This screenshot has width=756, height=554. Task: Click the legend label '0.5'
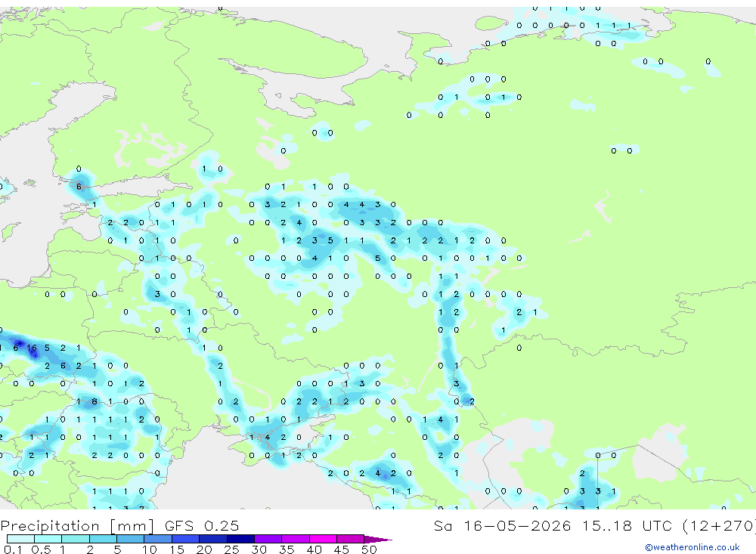[41, 549]
